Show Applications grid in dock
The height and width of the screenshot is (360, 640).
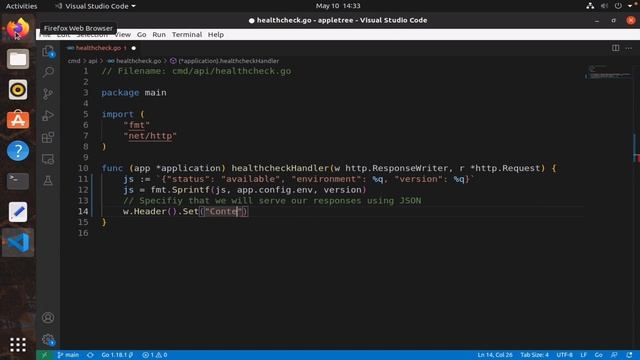[18, 345]
